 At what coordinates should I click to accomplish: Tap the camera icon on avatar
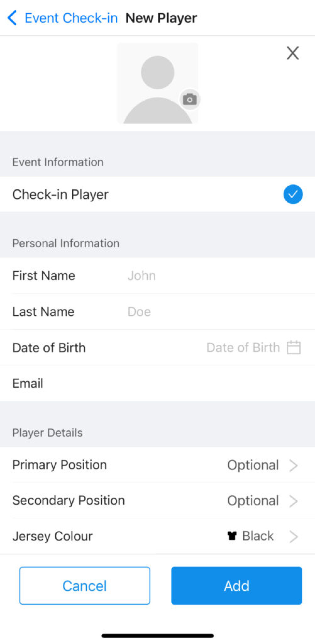coord(190,99)
